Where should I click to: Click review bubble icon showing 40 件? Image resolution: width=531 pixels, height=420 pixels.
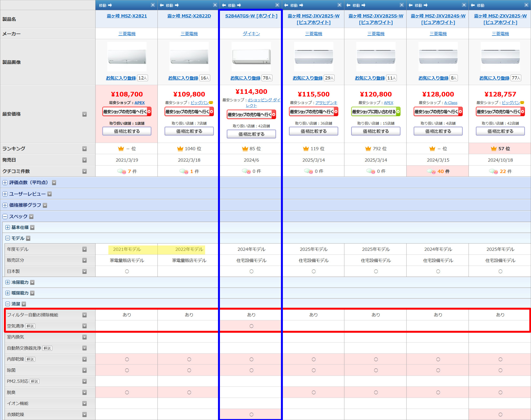click(x=431, y=171)
